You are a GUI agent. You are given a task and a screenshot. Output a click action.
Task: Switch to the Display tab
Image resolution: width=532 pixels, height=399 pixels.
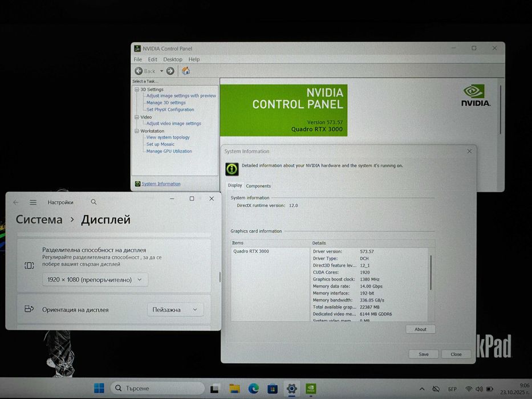[235, 186]
